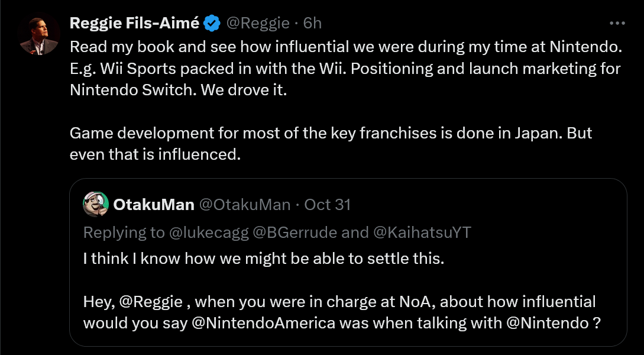This screenshot has width=644, height=355.
Task: Click OtakuMan display name in quote
Action: [154, 205]
